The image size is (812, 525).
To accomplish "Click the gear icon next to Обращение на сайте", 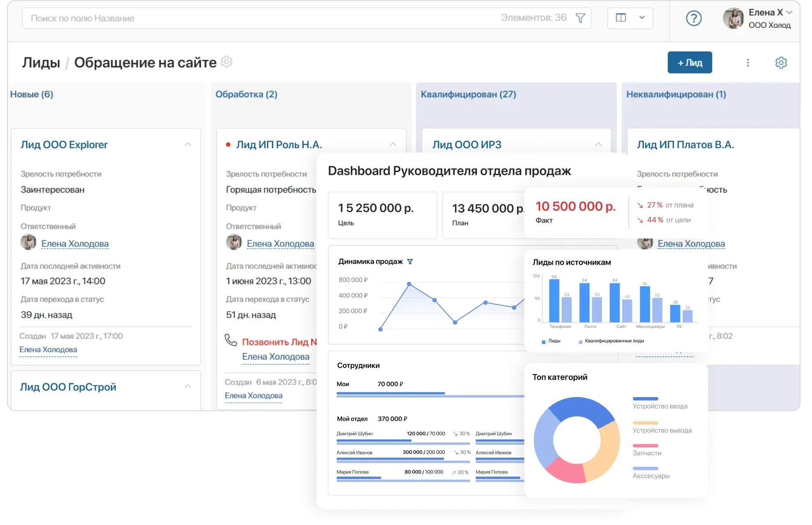I will 226,62.
